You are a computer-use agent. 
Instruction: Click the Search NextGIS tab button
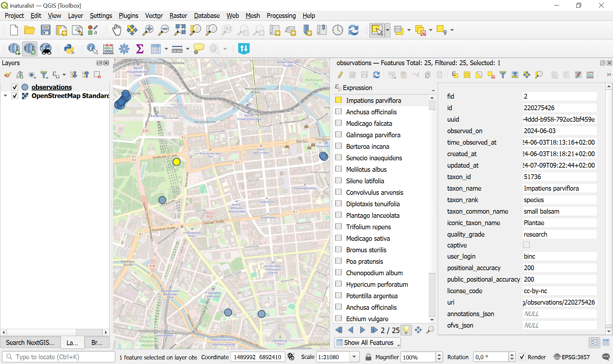click(30, 343)
